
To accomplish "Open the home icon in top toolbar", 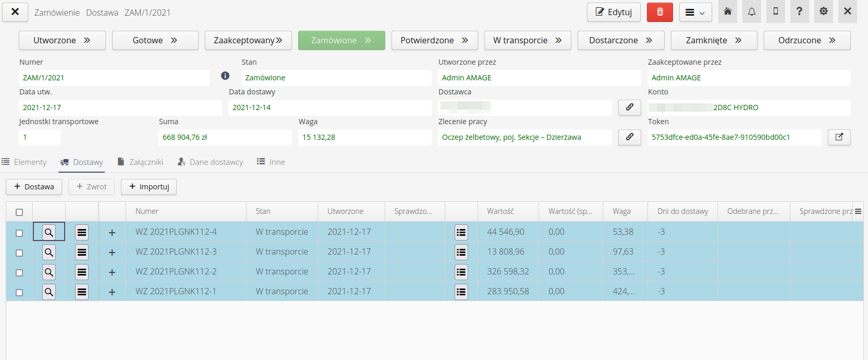I will [727, 11].
